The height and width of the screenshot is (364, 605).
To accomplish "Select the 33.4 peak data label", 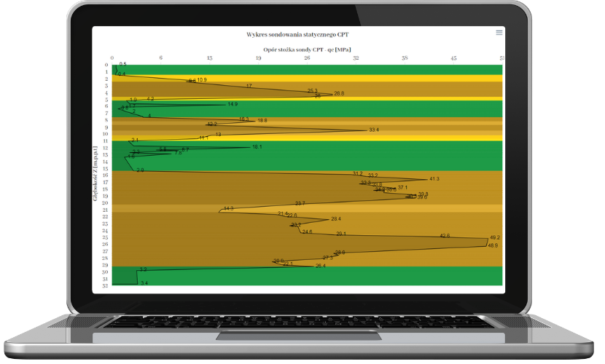I will click(374, 130).
